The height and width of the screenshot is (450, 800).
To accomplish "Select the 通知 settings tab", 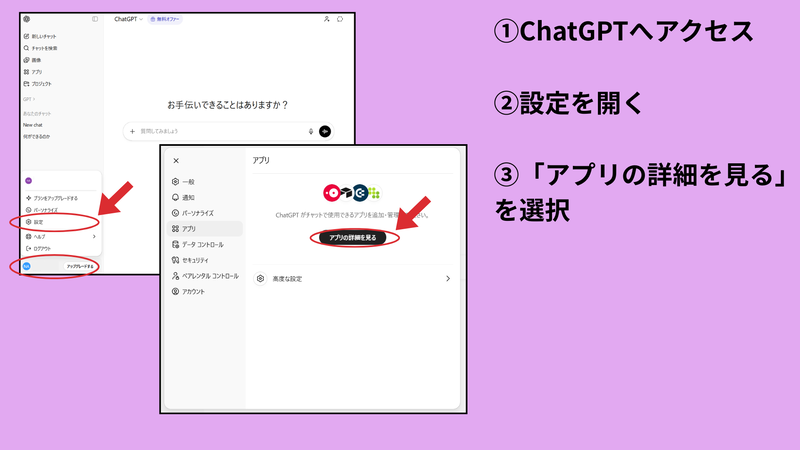I will (205, 197).
